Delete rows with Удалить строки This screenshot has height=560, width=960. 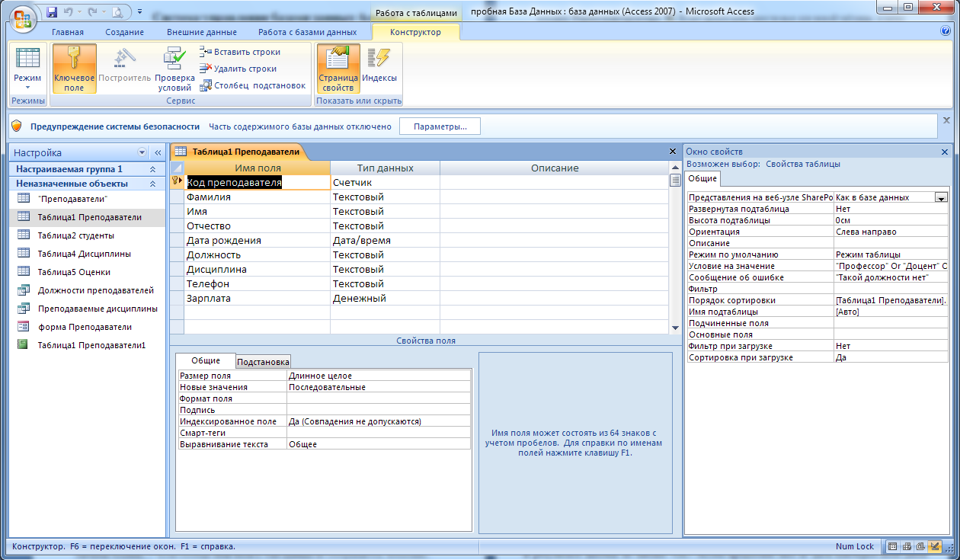[238, 69]
